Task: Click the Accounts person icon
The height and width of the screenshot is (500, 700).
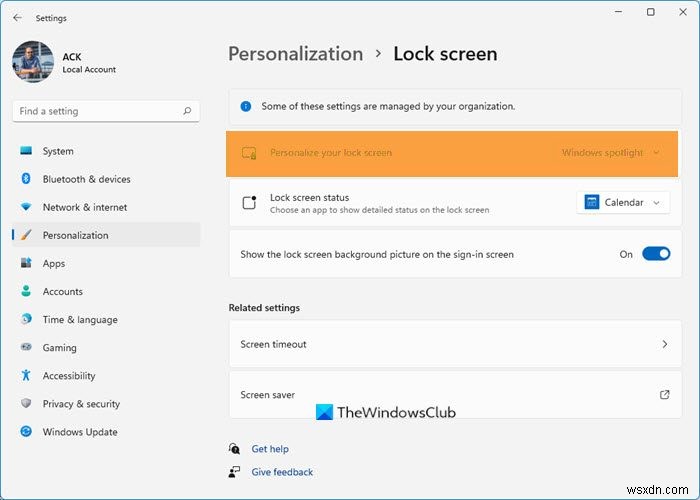Action: [26, 291]
